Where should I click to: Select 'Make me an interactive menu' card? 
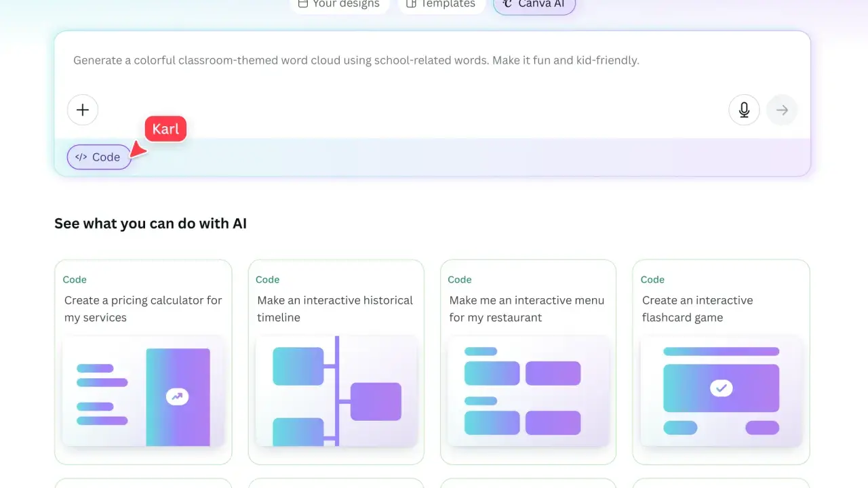528,362
